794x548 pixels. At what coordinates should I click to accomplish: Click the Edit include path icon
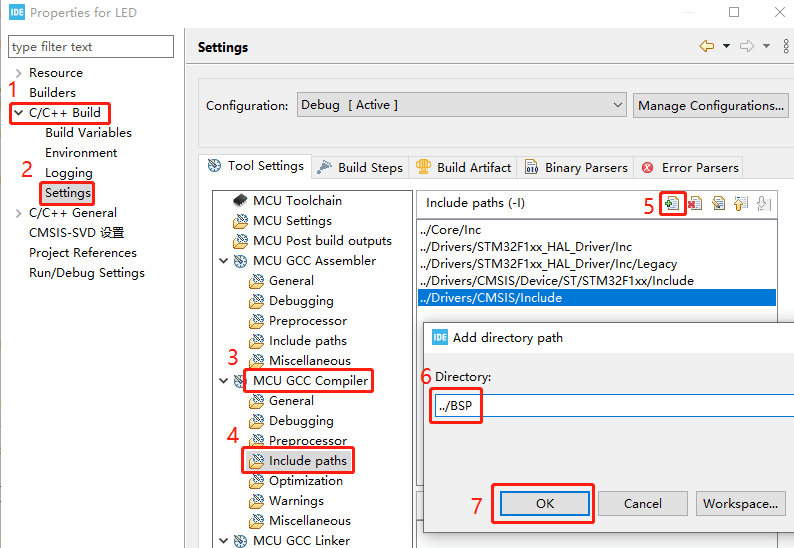718,204
